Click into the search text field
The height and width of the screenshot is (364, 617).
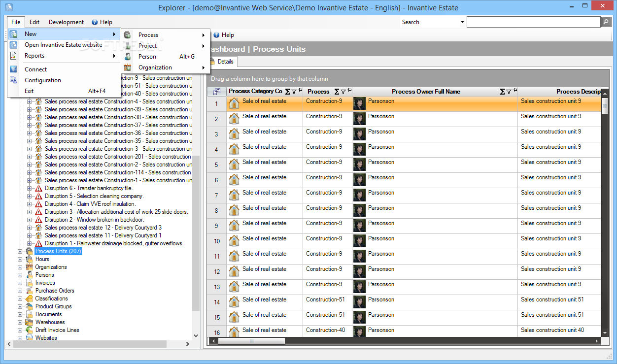click(x=534, y=22)
